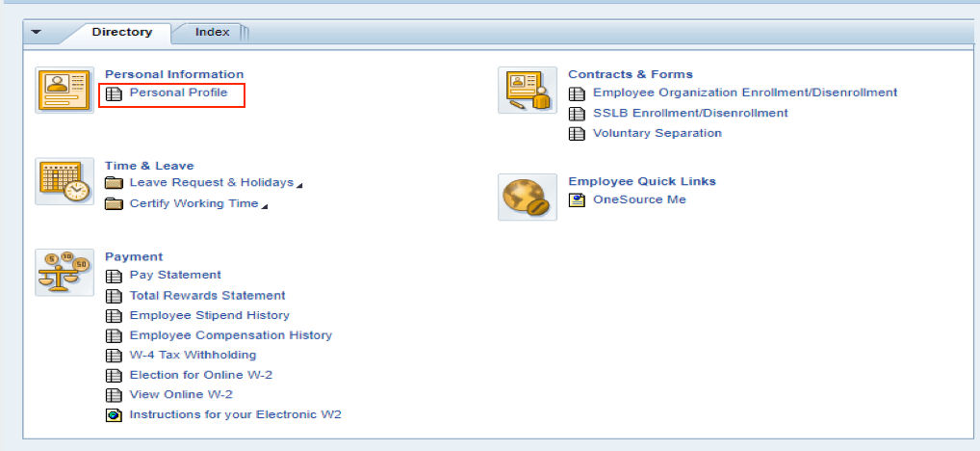980x451 pixels.
Task: Click the Contracts & Forms category icon
Action: (528, 91)
